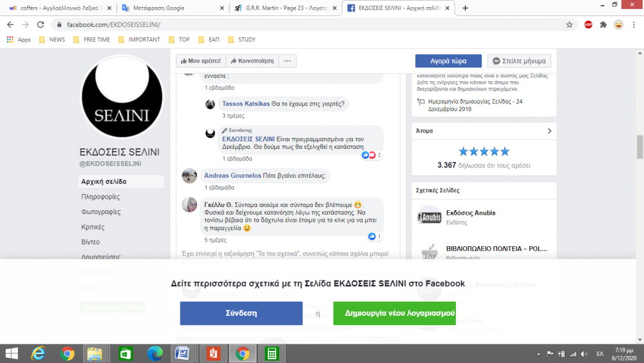Open Tassos Katsikas commenter avatar
Screen dimensions: 644x363
[211, 104]
